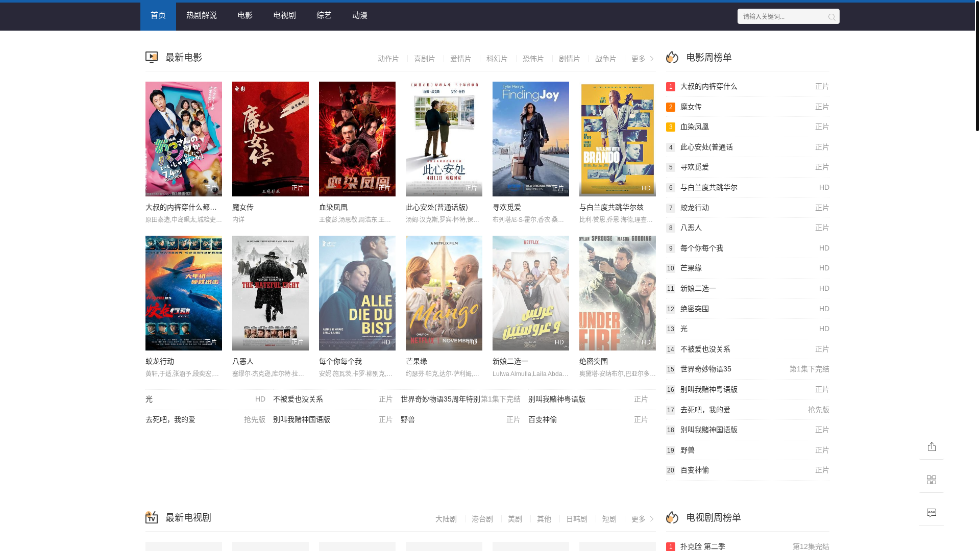Filter movies by 爱情片
The height and width of the screenshot is (551, 980).
point(461,59)
